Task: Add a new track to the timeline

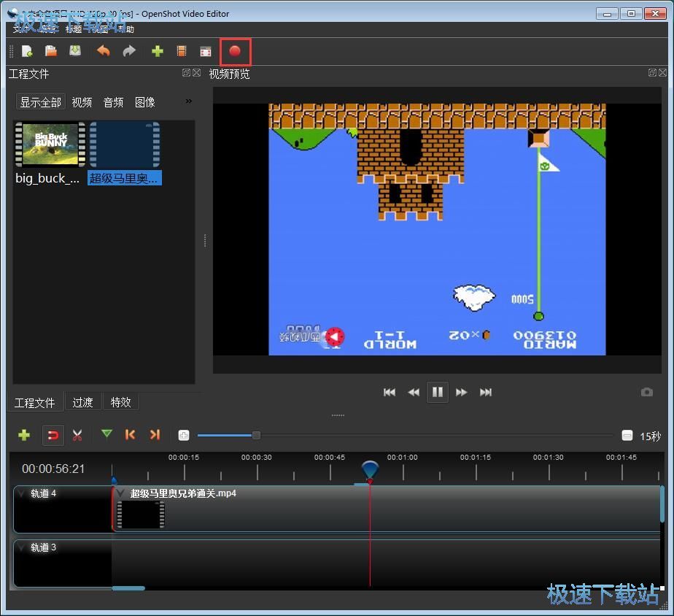Action: tap(24, 435)
